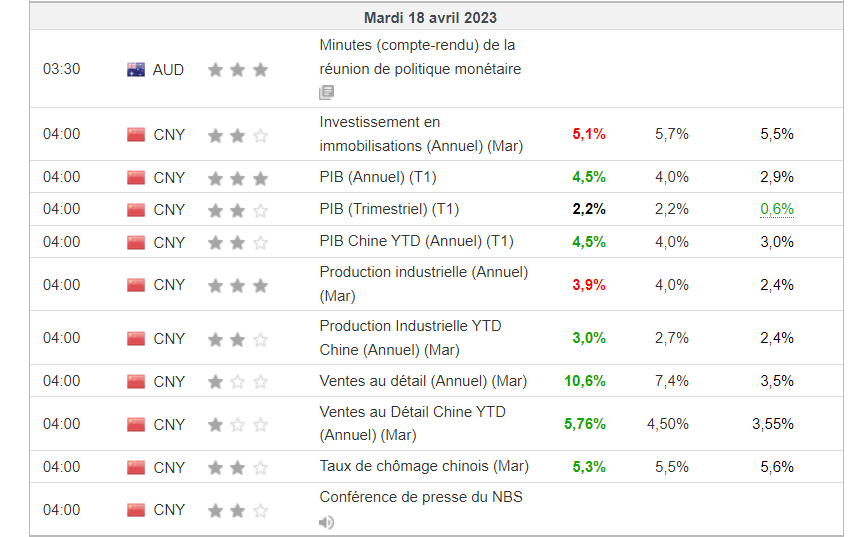Screen dimensions: 851x537
Task: Click the actual value 10,6% for retail sales
Action: (585, 381)
